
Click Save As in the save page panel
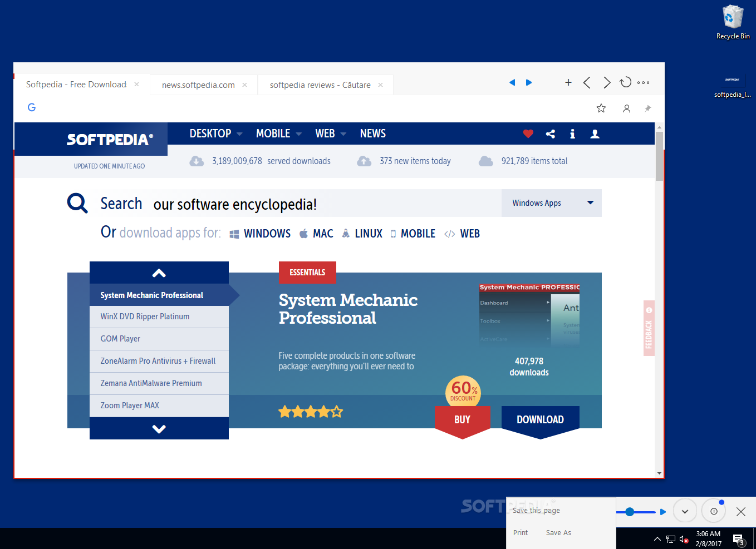pyautogui.click(x=558, y=533)
